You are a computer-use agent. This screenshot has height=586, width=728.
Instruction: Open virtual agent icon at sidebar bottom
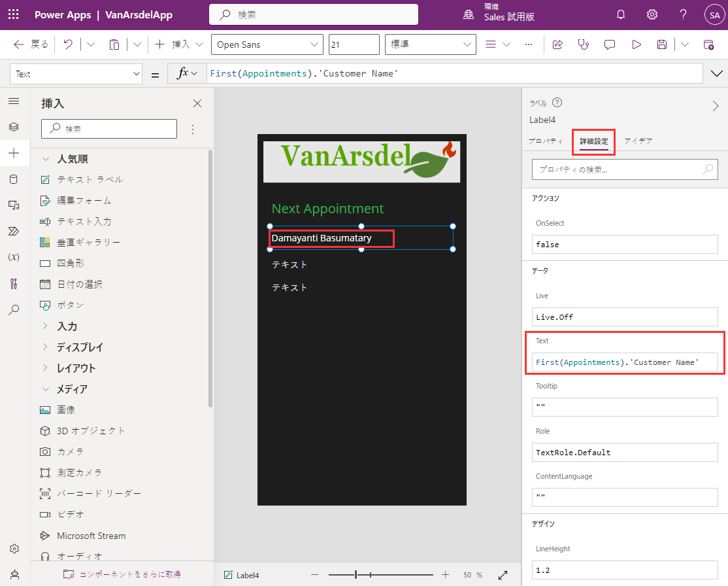click(14, 575)
